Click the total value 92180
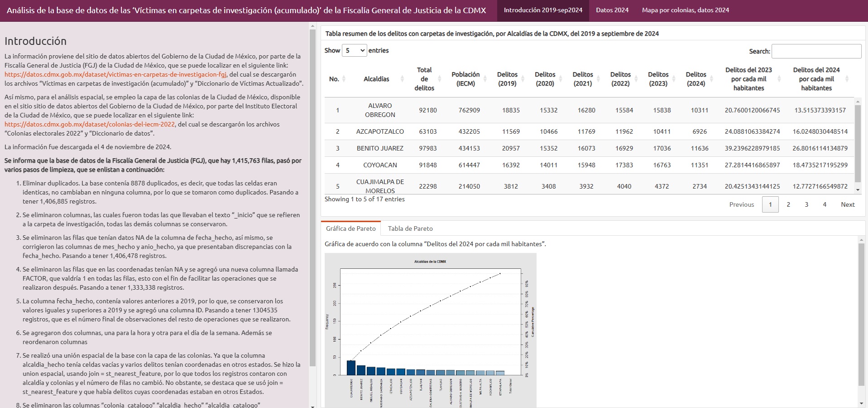Viewport: 868px width, 408px height. (x=428, y=110)
